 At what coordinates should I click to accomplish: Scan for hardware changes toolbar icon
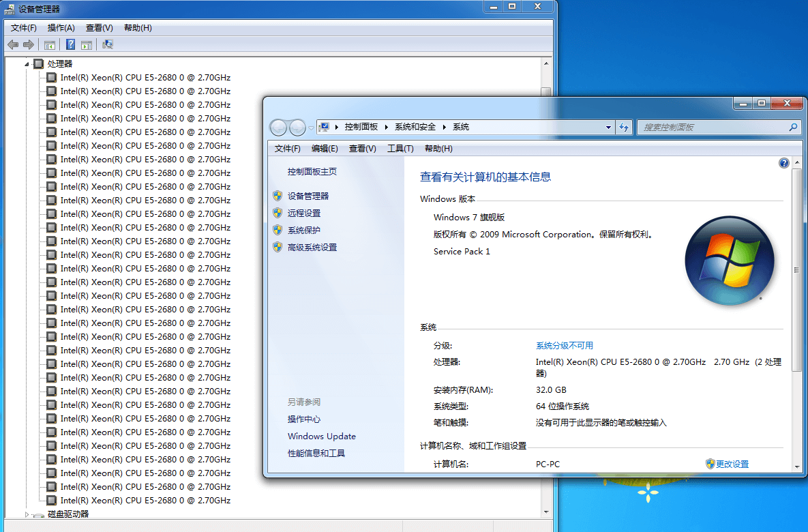tap(108, 44)
